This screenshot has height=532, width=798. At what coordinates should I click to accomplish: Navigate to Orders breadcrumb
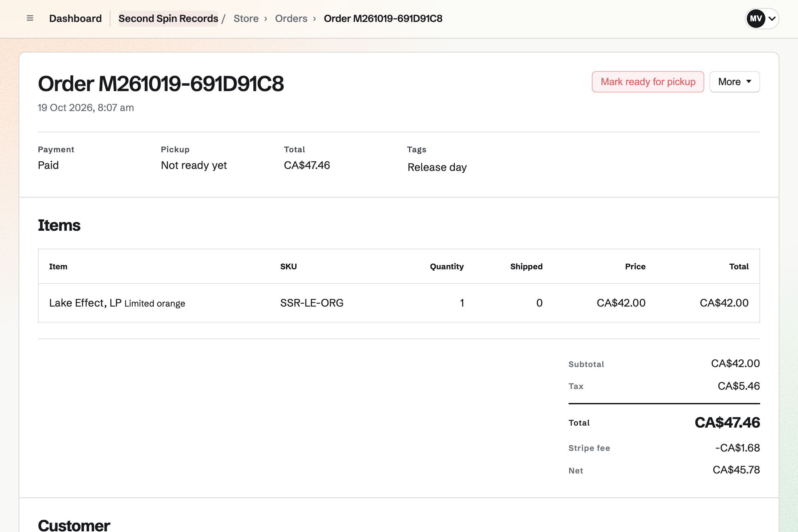click(x=291, y=18)
